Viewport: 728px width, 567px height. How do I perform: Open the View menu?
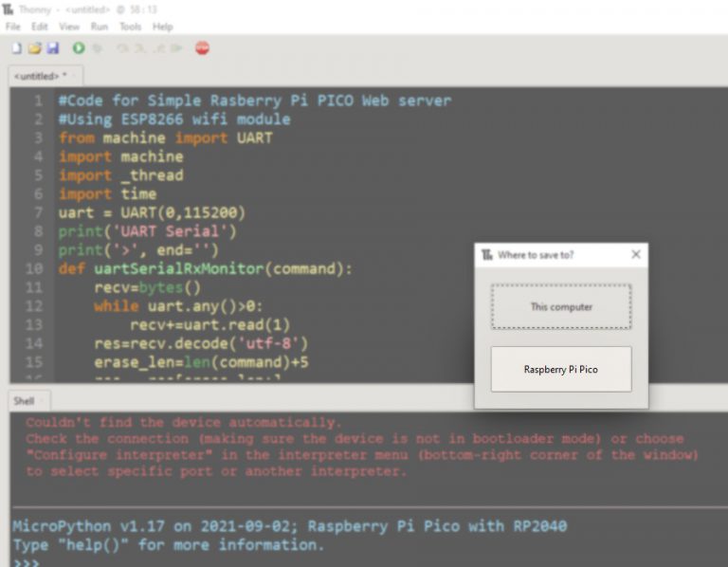69,27
